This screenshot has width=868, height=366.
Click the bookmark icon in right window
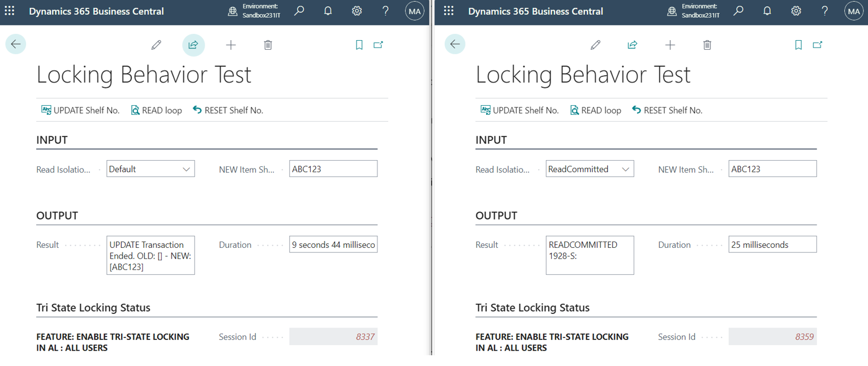click(798, 45)
